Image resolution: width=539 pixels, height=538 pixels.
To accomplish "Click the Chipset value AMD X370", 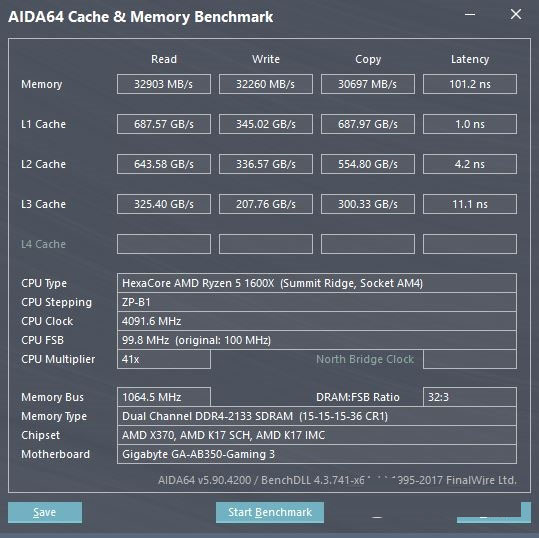I will (317, 435).
